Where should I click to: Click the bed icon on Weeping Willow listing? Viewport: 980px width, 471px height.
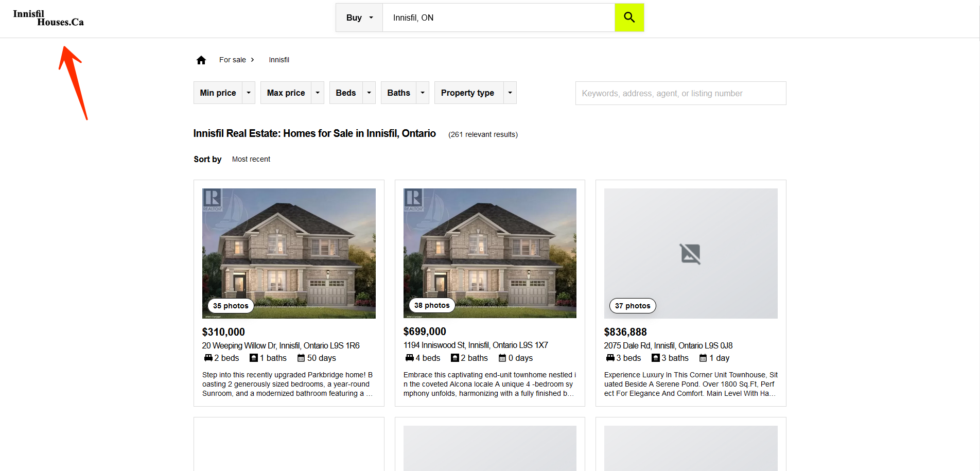(208, 358)
